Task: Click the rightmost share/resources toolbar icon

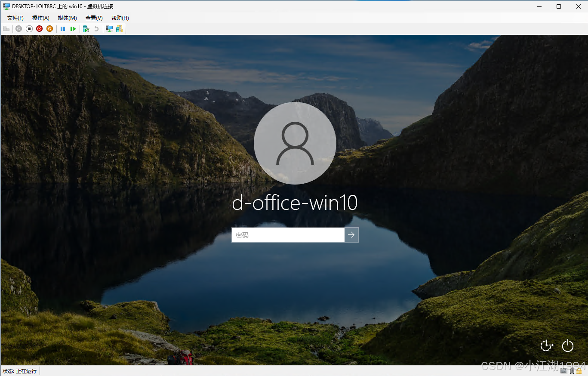Action: [119, 29]
